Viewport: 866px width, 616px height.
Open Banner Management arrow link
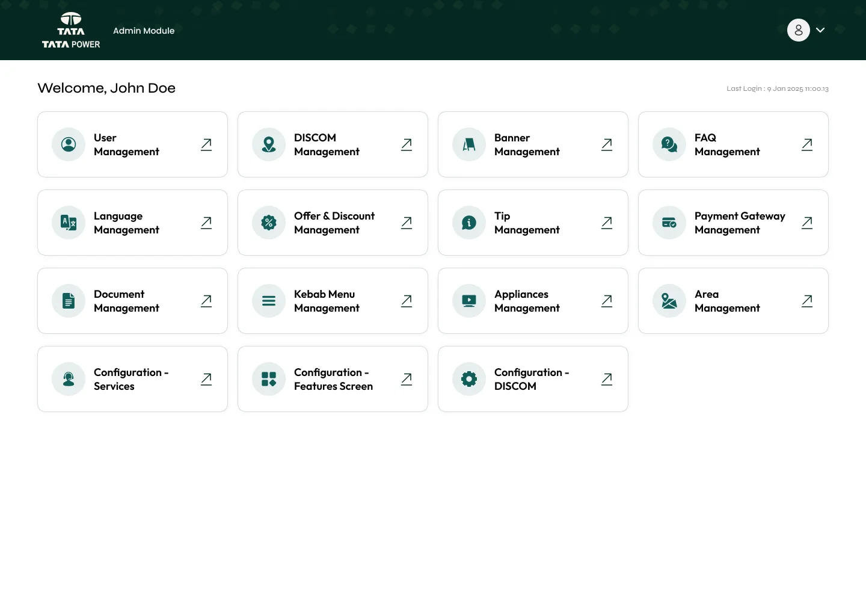click(607, 144)
